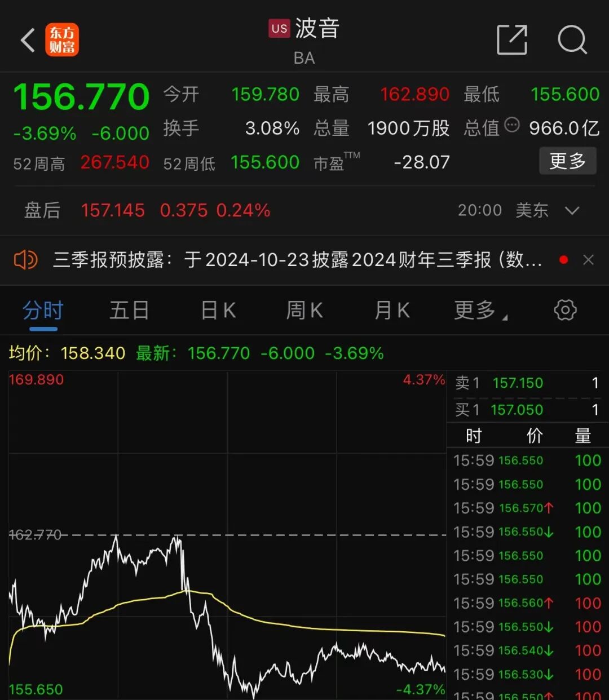609x700 pixels.
Task: Tap the -4.37% chart lower label
Action: (420, 689)
